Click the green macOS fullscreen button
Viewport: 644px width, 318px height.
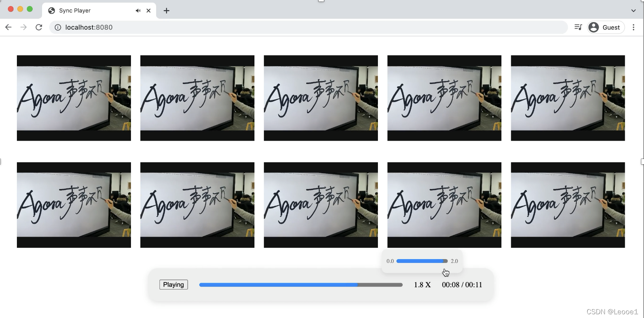pyautogui.click(x=30, y=9)
